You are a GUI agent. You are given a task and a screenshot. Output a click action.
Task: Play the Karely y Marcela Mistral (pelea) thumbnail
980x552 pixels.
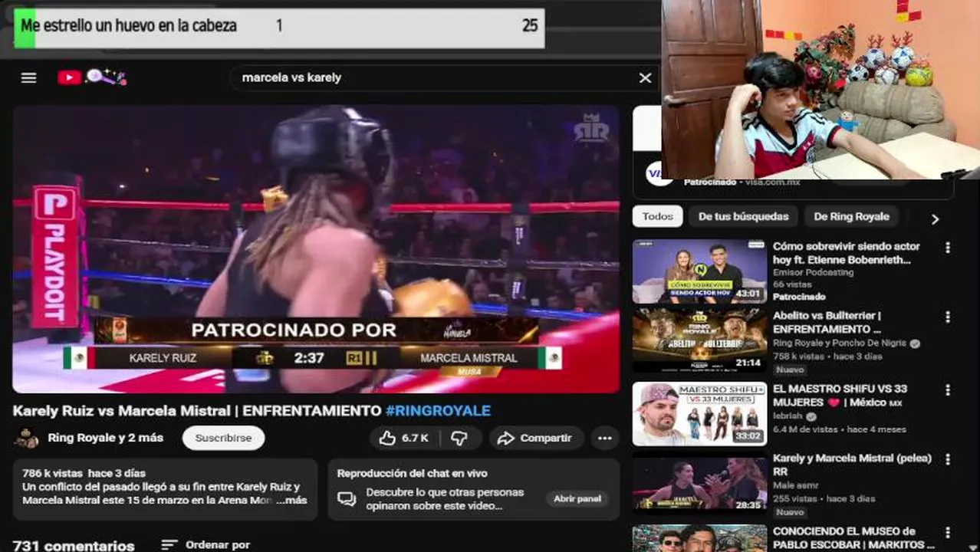pyautogui.click(x=699, y=483)
